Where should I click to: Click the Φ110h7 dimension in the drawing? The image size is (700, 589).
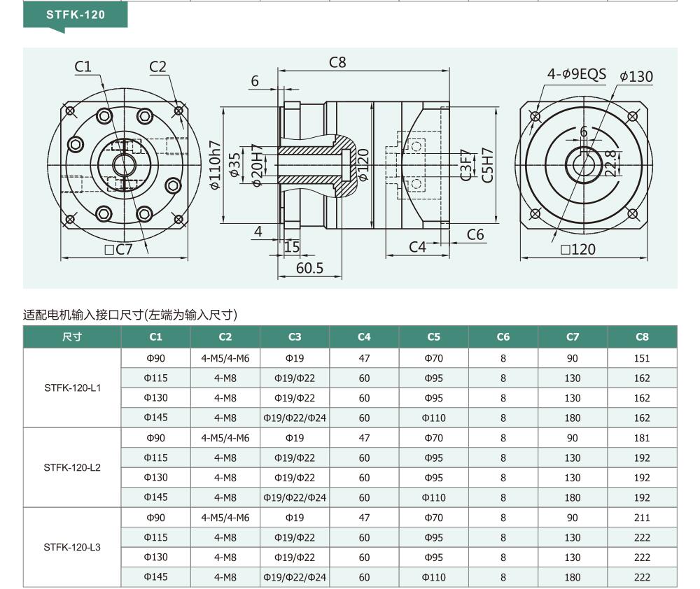(215, 165)
